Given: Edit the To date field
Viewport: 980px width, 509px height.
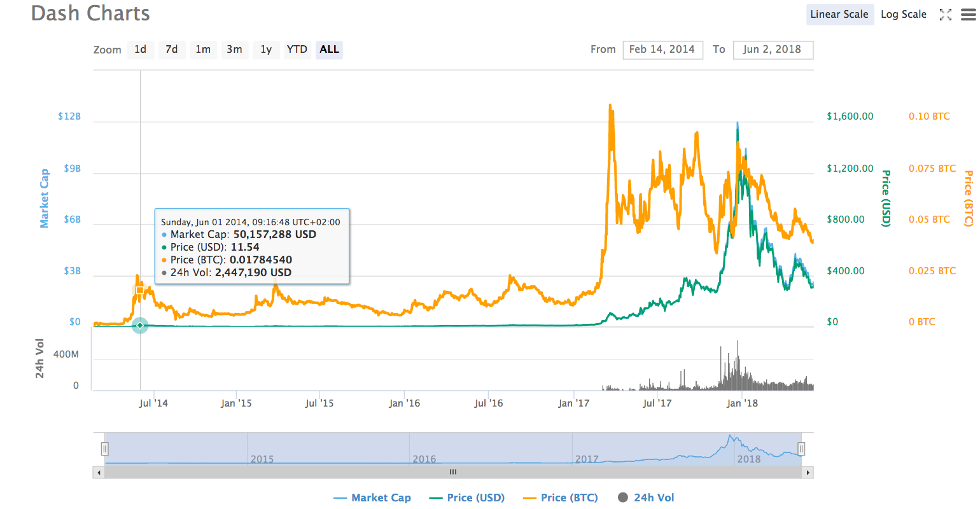Looking at the screenshot, I should click(x=773, y=50).
